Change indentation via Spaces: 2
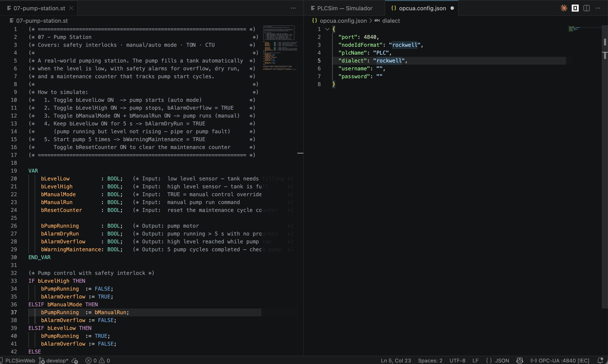This screenshot has width=608, height=364. pos(430,360)
